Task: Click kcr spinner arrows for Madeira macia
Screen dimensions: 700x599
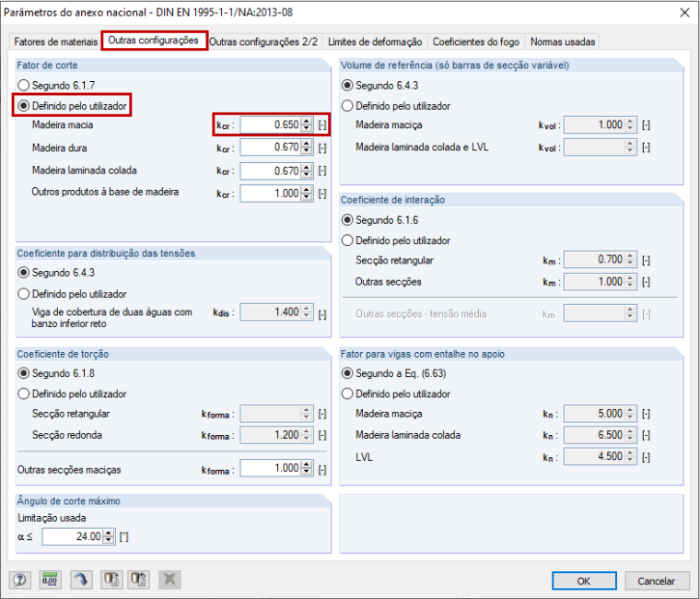Action: coord(306,124)
